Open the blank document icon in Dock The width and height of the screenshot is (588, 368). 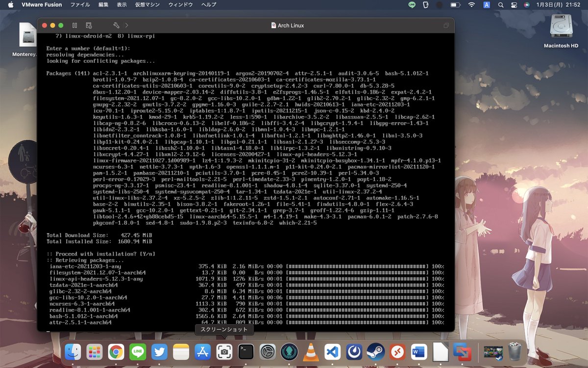pos(441,351)
